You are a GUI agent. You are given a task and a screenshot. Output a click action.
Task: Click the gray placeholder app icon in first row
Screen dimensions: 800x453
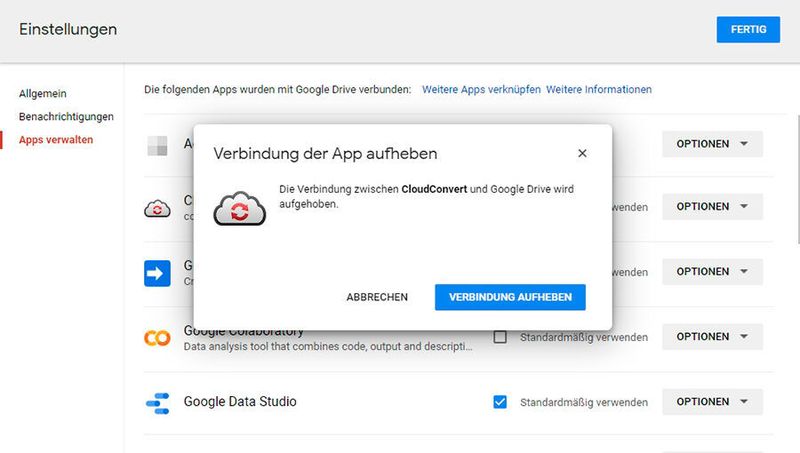coord(157,145)
